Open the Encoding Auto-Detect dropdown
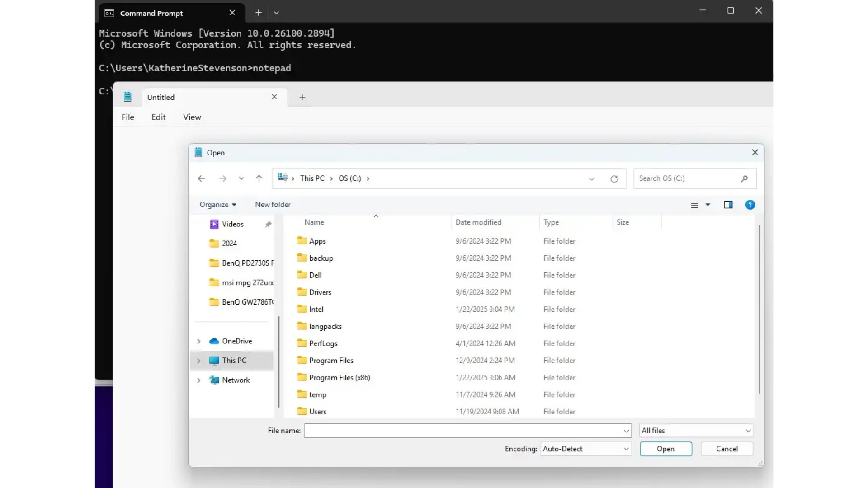This screenshot has width=868, height=488. pos(585,449)
